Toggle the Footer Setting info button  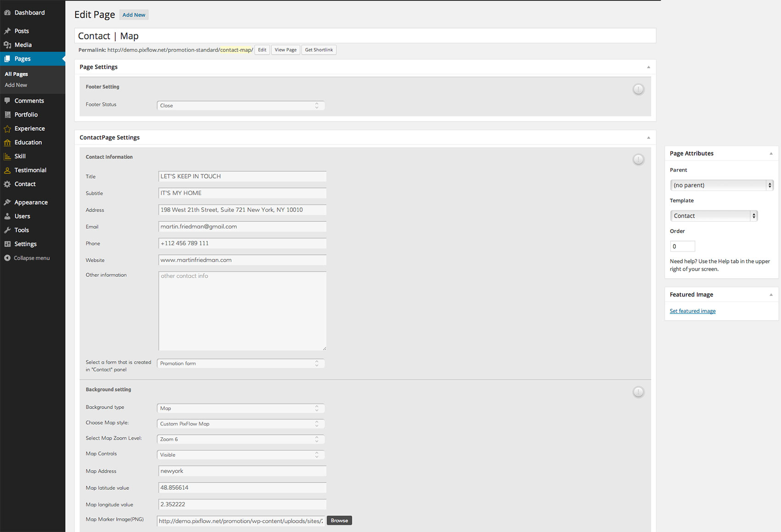click(x=638, y=90)
